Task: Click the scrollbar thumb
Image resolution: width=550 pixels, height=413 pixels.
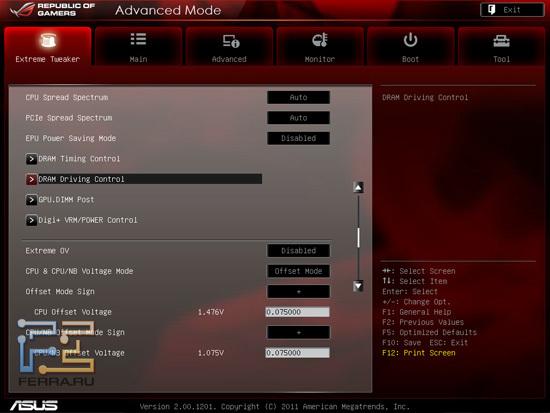Action: coord(358,238)
